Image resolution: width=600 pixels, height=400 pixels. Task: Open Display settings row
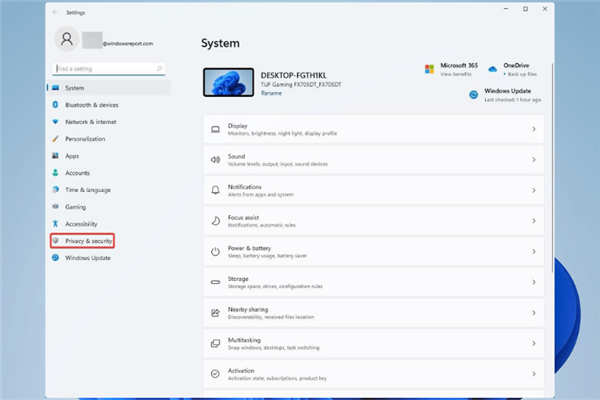[x=374, y=129]
